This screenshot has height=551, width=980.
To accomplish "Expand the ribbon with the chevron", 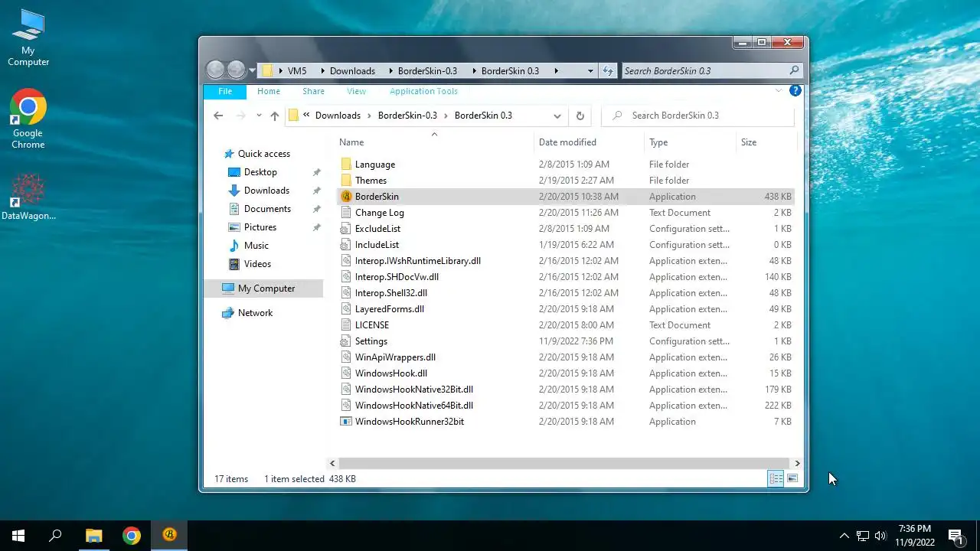I will tap(779, 91).
